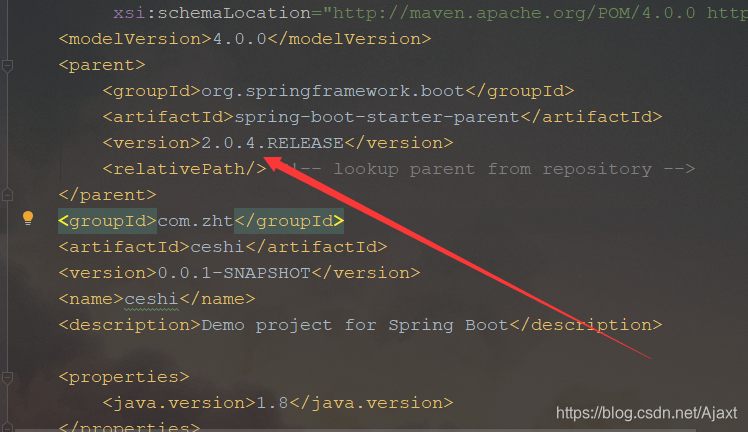Collapse fold marker at closing parent tag
748x432 pixels.
(x=7, y=195)
